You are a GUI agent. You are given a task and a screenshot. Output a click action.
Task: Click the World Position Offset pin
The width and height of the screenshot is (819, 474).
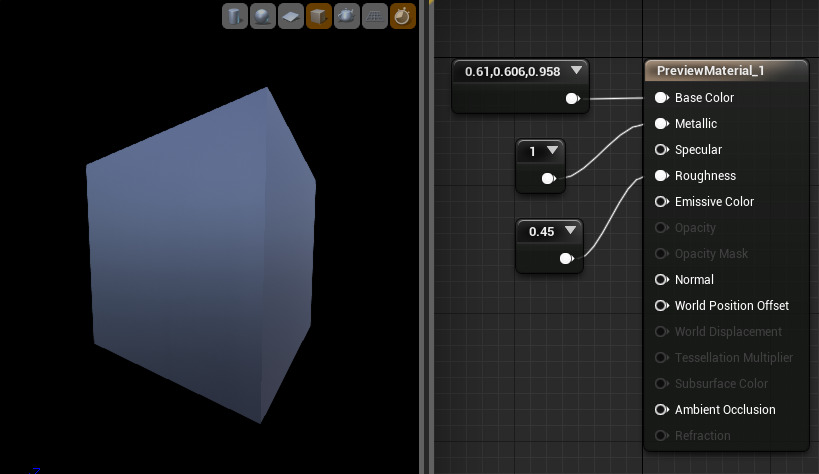point(662,305)
